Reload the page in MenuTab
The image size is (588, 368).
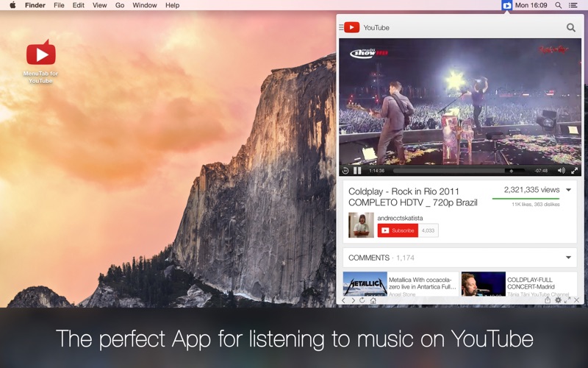[362, 300]
